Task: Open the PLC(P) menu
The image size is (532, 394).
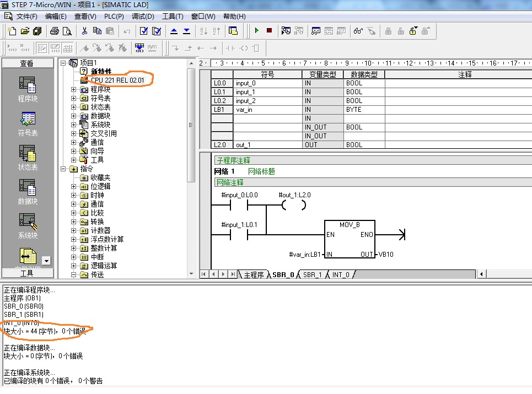Action: (114, 17)
